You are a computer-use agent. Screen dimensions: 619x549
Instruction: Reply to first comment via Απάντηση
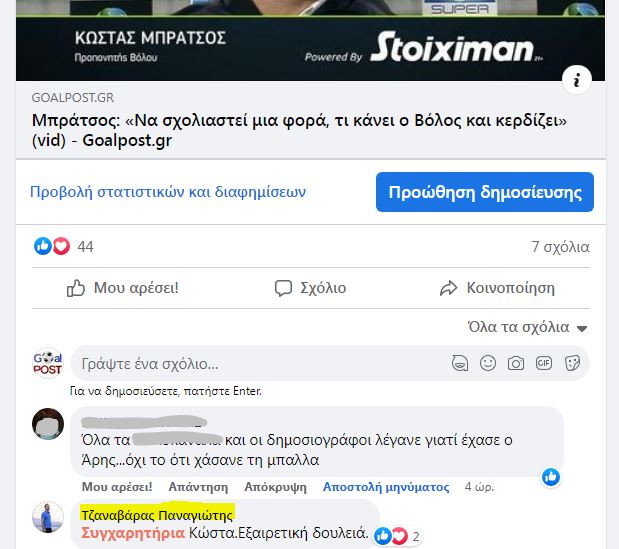coord(198,487)
